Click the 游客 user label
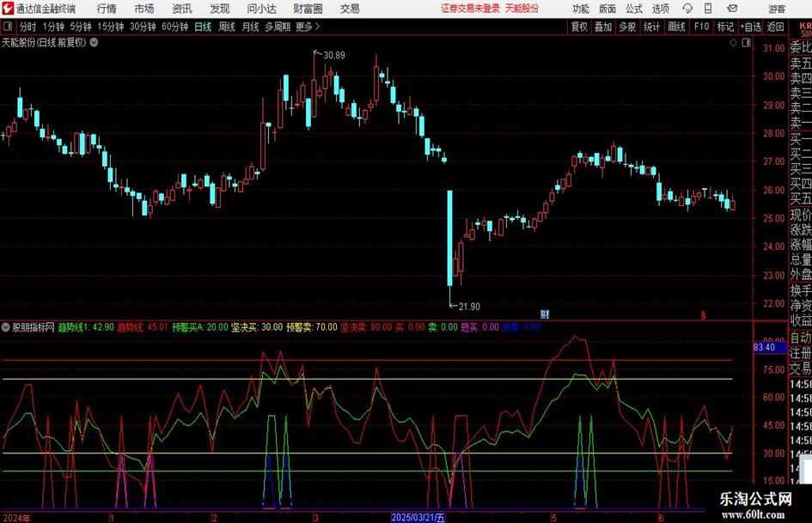The width and height of the screenshot is (812, 523). click(776, 9)
